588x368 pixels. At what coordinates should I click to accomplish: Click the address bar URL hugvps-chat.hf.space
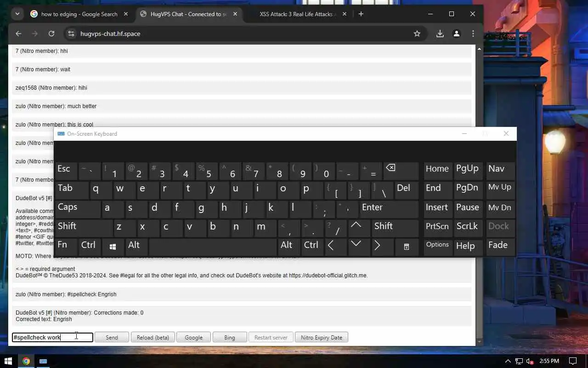[110, 34]
